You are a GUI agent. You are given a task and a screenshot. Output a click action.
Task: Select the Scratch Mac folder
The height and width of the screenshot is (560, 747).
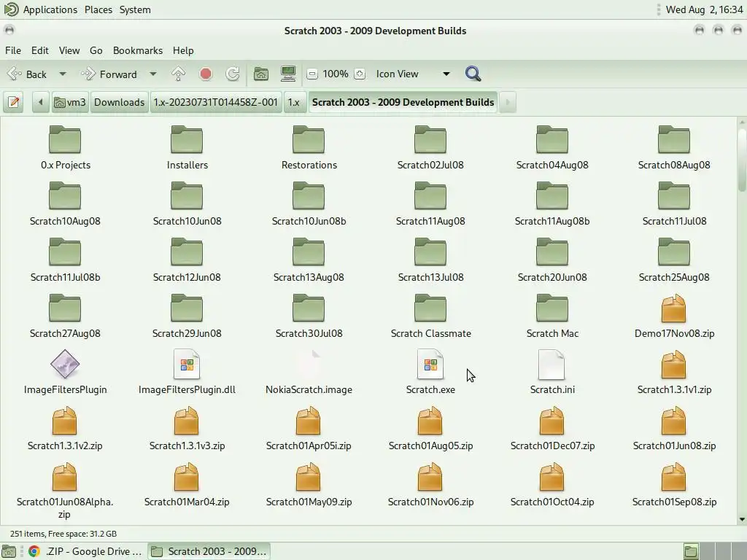pos(552,316)
